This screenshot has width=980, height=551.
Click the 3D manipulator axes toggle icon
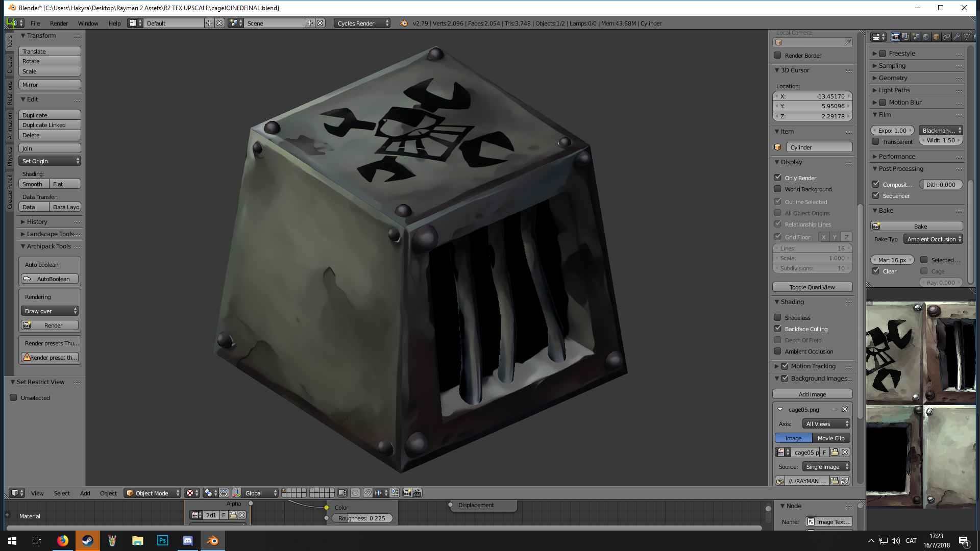coord(237,493)
